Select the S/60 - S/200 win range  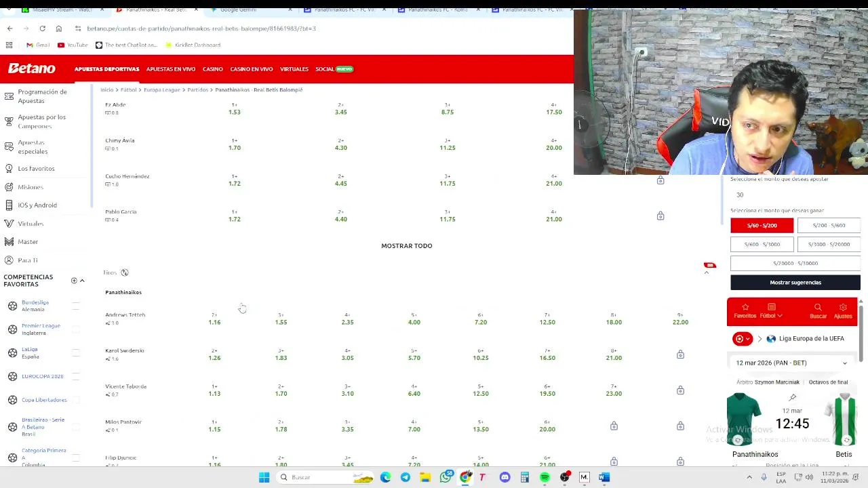click(762, 225)
